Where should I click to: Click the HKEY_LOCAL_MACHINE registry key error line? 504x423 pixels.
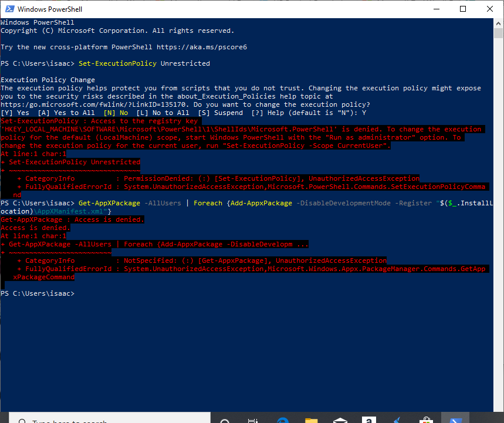243,129
